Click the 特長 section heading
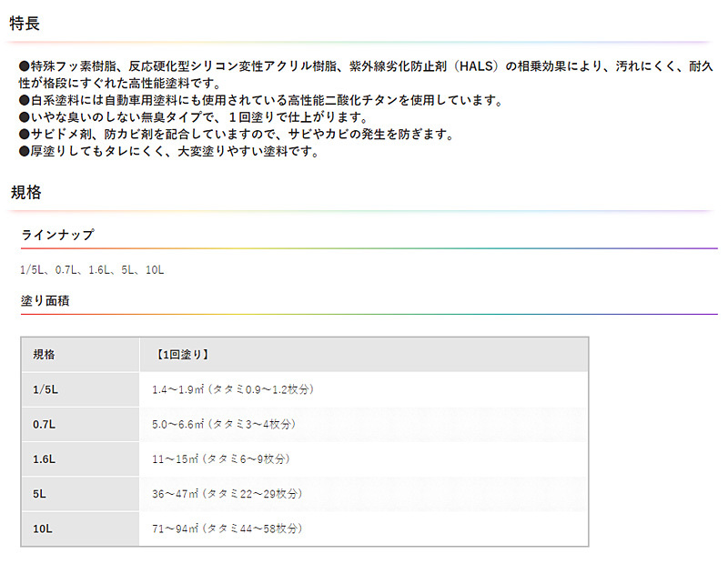Viewport: 728px width, 564px height. [25, 24]
